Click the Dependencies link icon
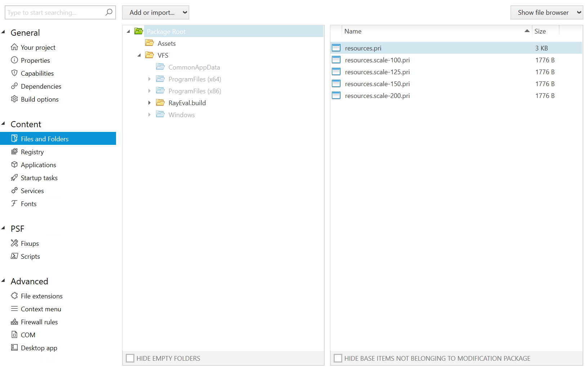This screenshot has width=588, height=369. [14, 86]
